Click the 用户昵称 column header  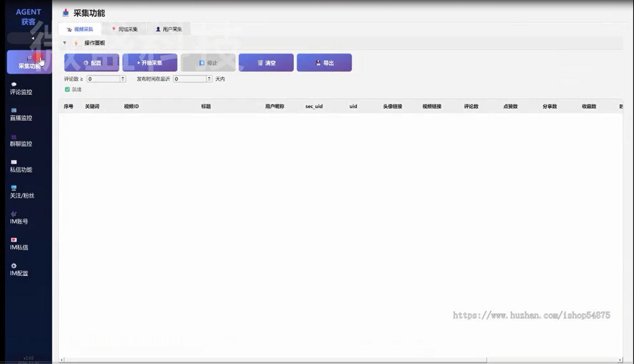pos(275,106)
